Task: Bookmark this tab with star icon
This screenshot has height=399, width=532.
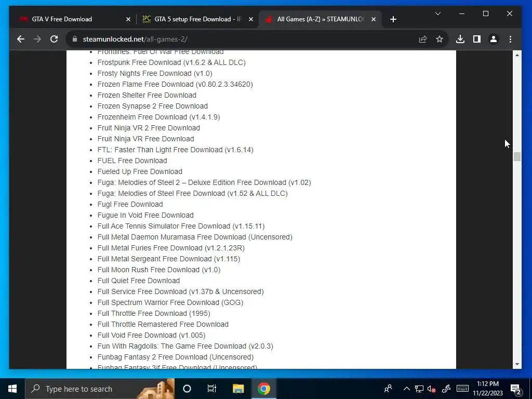Action: pos(440,39)
